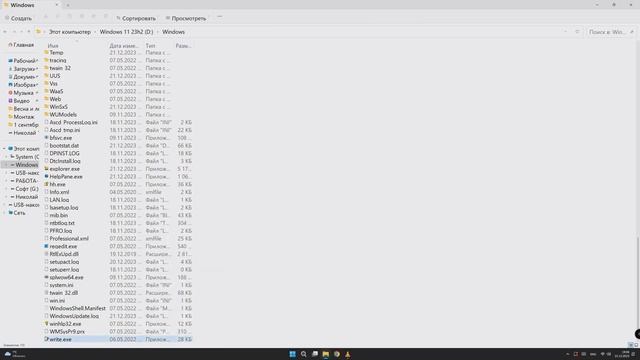Viewport: 640px width, 360px height.
Task: Sort by the Размер column header
Action: coord(183,46)
